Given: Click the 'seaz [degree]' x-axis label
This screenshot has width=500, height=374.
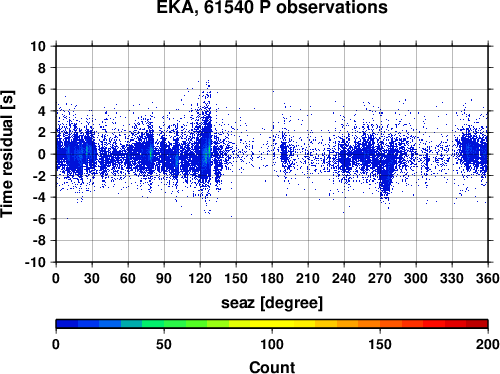Looking at the screenshot, I should tap(272, 303).
